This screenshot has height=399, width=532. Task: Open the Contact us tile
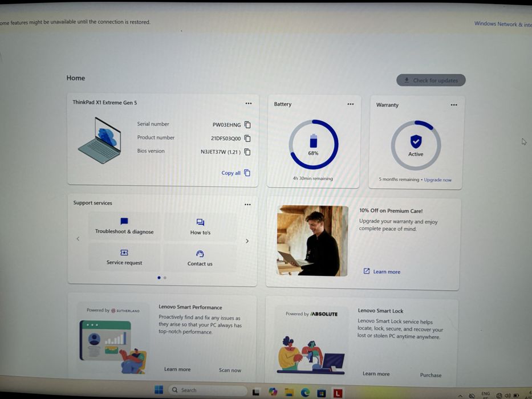[200, 258]
